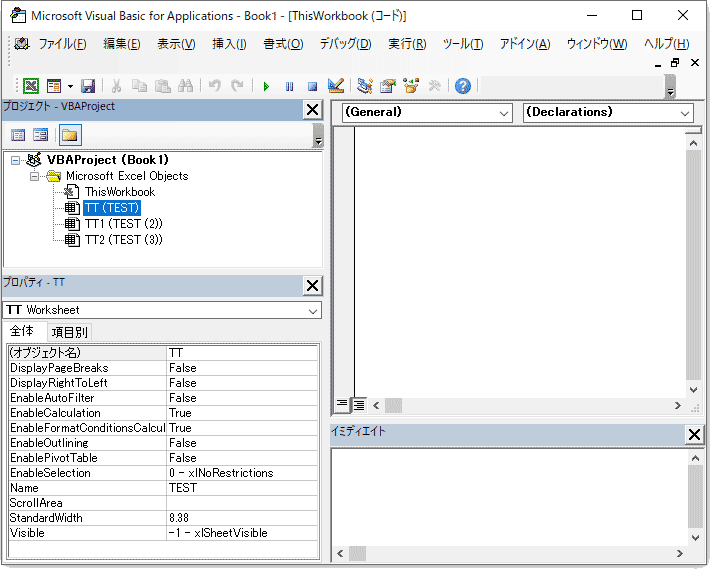Open the 編集(E) menu
This screenshot has width=710, height=569.
point(121,44)
